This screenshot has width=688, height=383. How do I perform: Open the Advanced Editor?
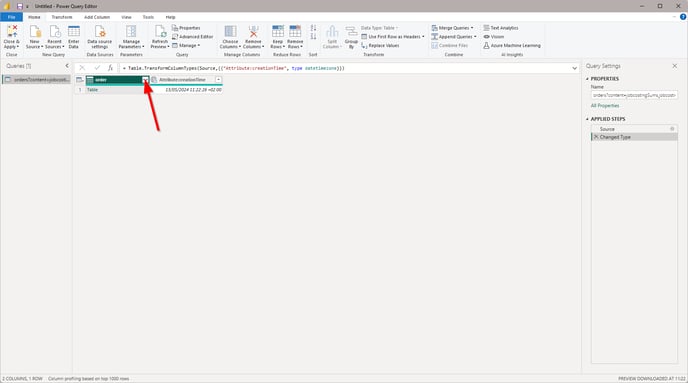coord(193,37)
